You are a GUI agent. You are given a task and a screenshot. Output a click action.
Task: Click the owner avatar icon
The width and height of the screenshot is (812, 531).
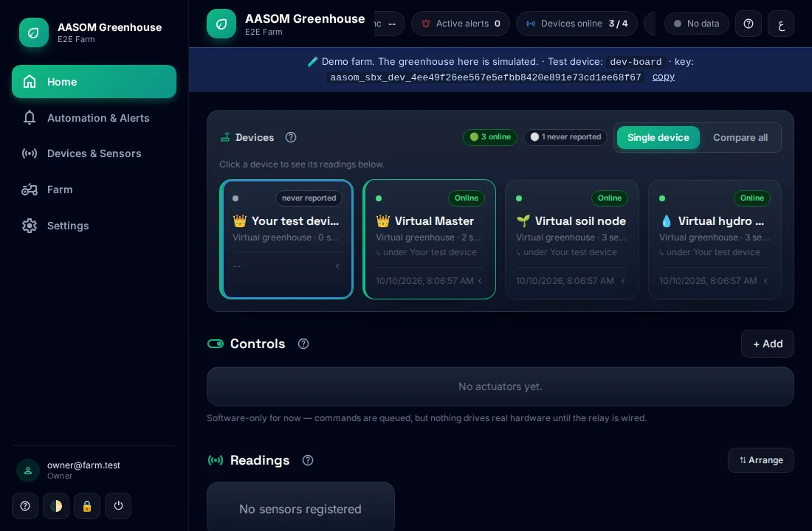[28, 471]
